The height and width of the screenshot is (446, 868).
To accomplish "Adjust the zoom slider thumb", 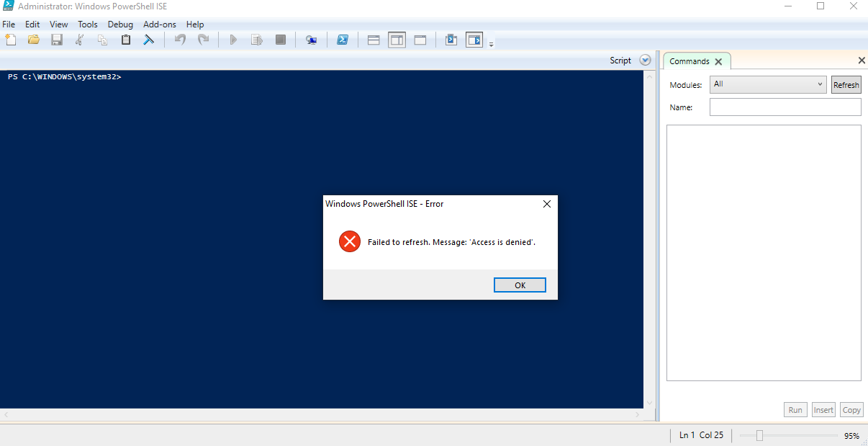I will (x=759, y=435).
